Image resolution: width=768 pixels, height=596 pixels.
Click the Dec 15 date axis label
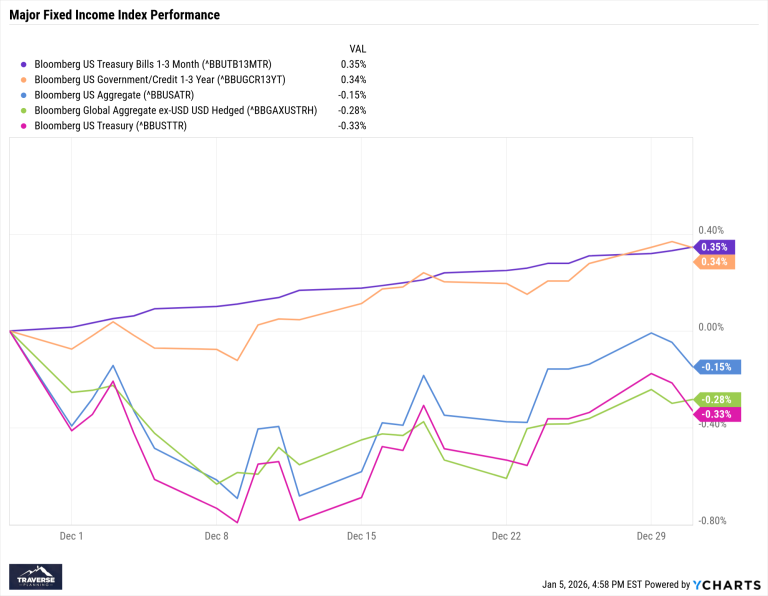(361, 536)
